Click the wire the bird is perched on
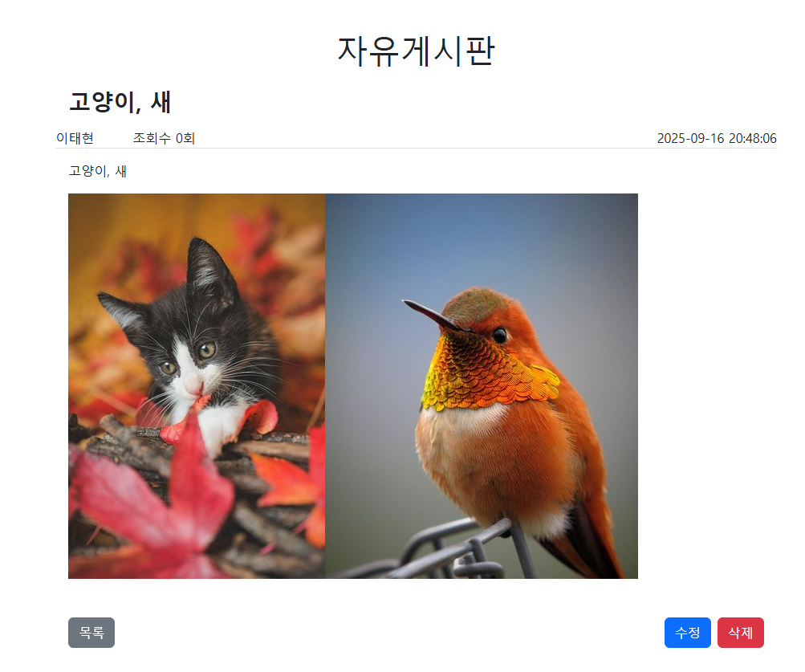Screen dimensions: 805x672 point(441,552)
